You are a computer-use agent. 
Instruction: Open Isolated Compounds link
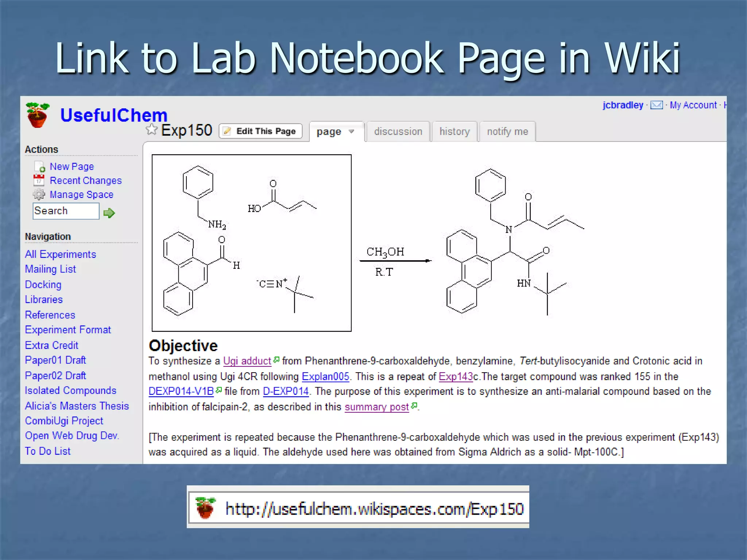coord(70,390)
